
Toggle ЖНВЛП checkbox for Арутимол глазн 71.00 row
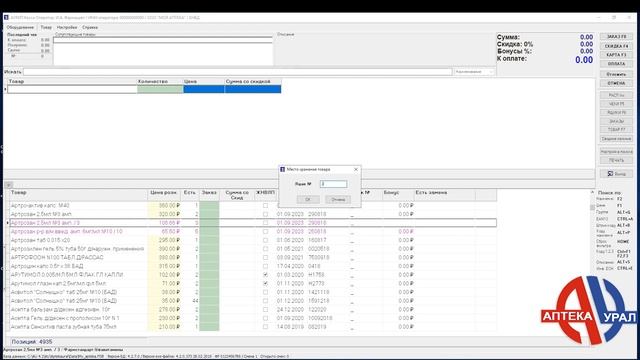265,283
